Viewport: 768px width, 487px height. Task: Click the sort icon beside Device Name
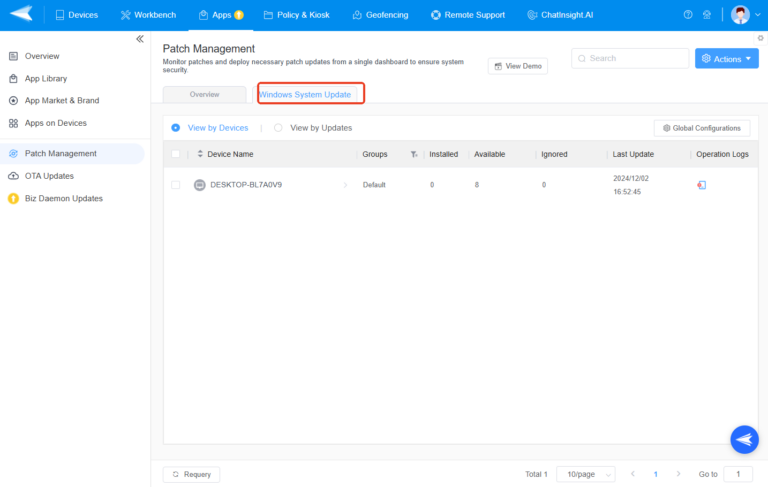tap(200, 154)
